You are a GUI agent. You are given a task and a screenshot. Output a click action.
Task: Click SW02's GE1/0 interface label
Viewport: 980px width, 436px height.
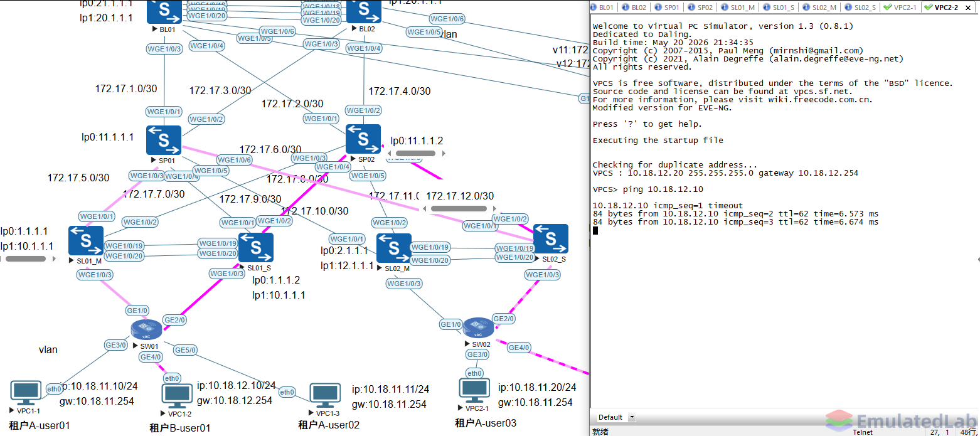(450, 324)
